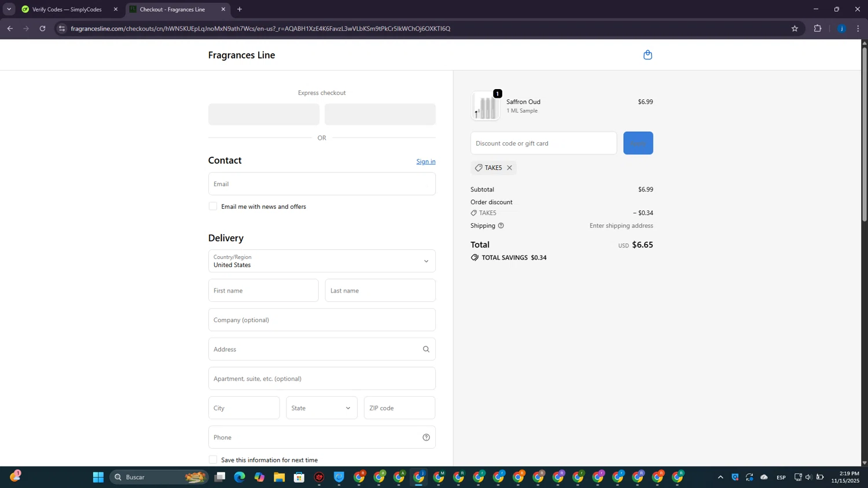Focus the City field

pyautogui.click(x=244, y=408)
